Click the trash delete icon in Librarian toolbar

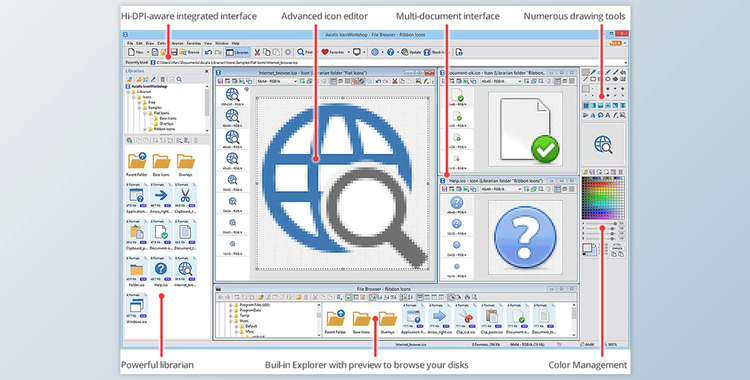tap(163, 79)
